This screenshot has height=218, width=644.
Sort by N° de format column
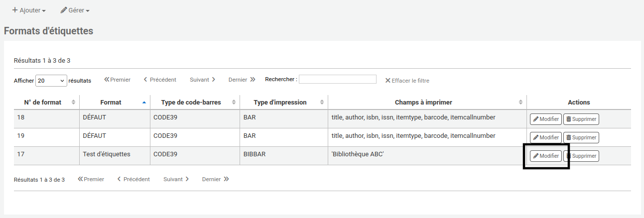pyautogui.click(x=47, y=102)
